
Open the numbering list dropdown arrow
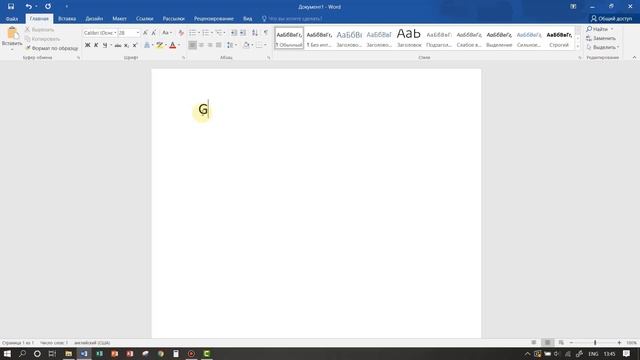click(212, 33)
